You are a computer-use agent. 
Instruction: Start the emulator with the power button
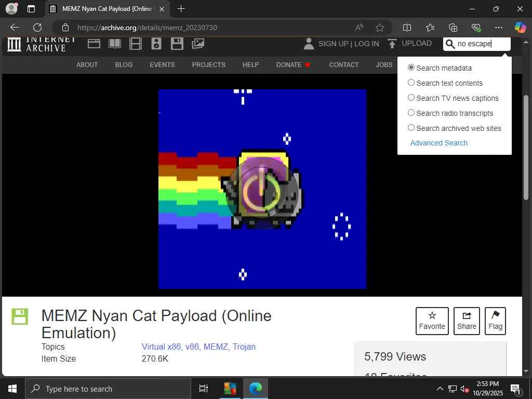tap(262, 192)
